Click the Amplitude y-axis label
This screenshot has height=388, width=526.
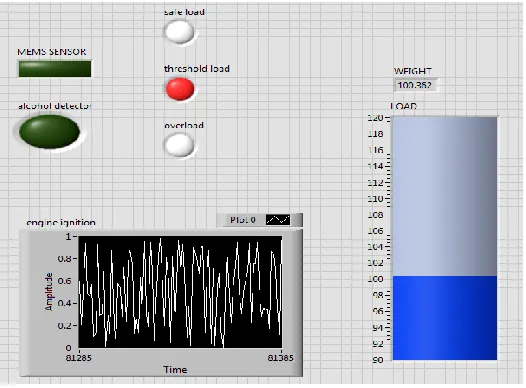[x=49, y=291]
